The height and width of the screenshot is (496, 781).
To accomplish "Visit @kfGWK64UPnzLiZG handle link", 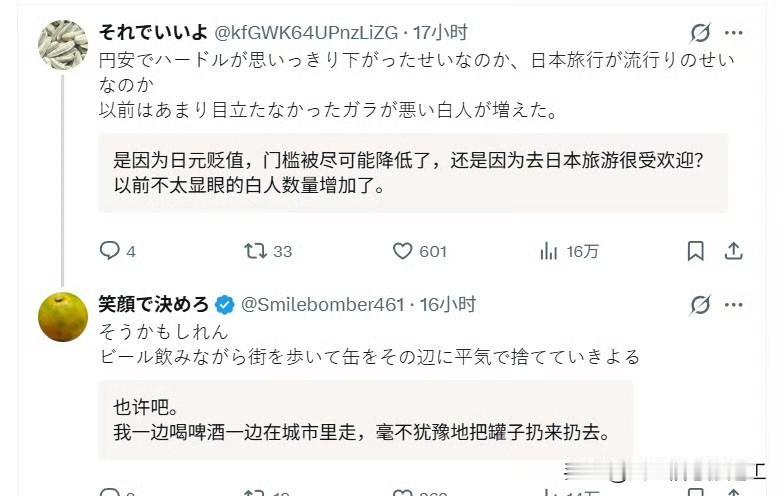I will [306, 33].
